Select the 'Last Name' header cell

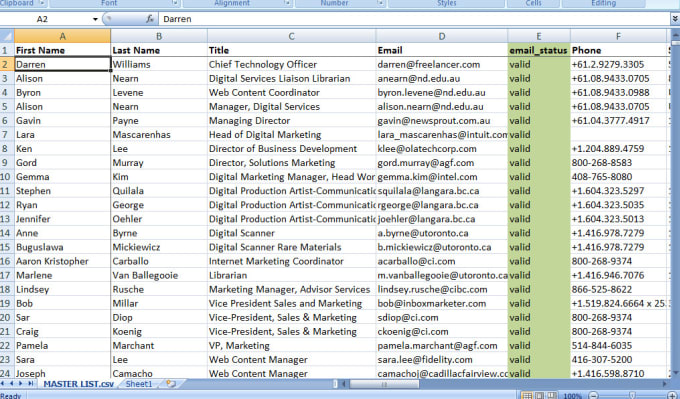coord(159,50)
